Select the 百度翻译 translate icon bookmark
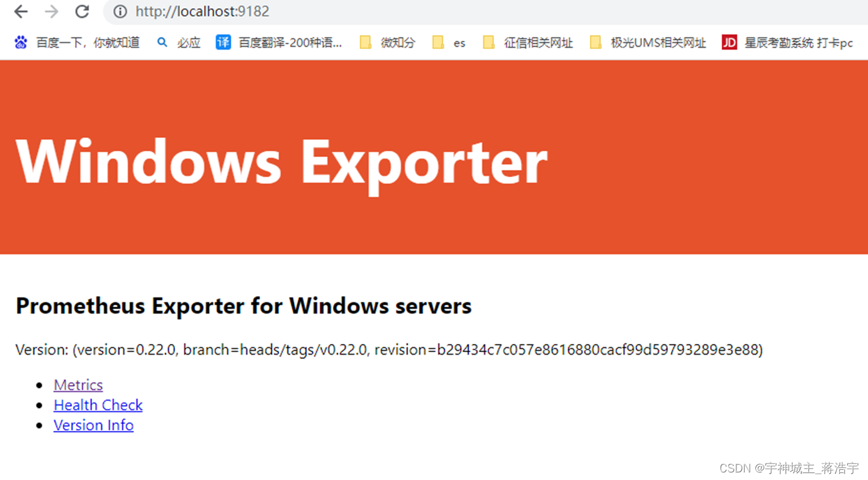 pyautogui.click(x=223, y=42)
